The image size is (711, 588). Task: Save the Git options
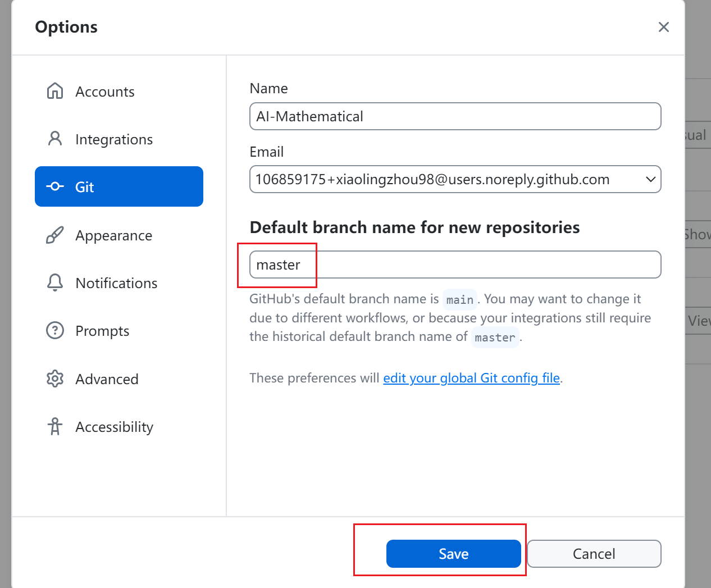point(453,554)
